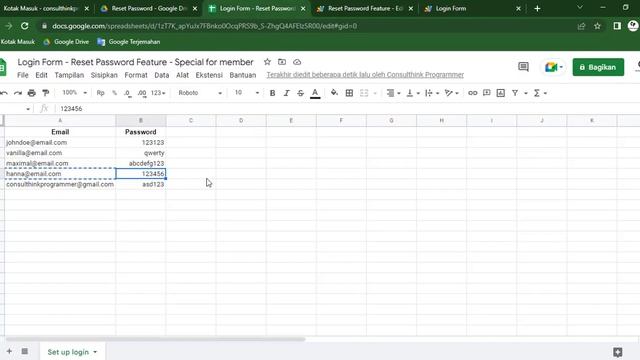Viewport: 640px width, 360px height.
Task: Select cell consulthinkprogrammer@gmail.com
Action: pyautogui.click(x=60, y=184)
